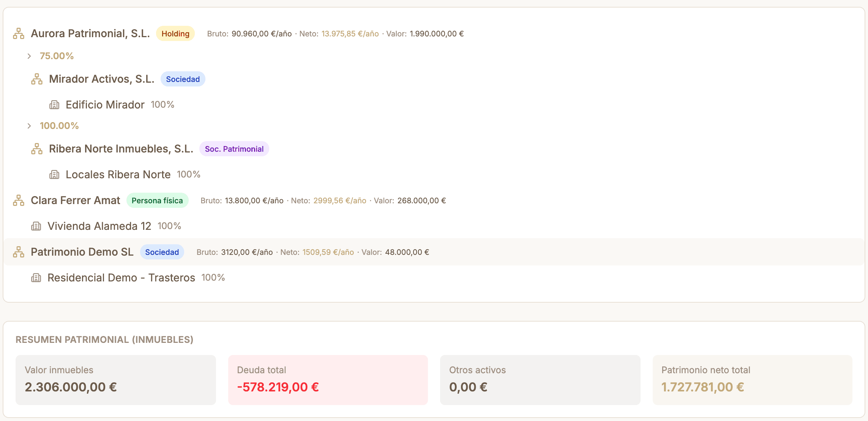Click the Deuda total summary card

point(328,380)
